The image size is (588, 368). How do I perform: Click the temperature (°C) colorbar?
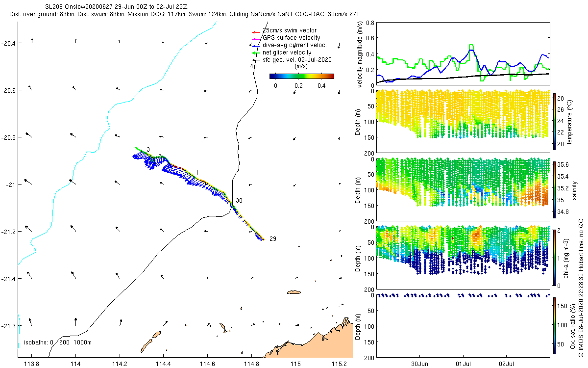point(554,122)
